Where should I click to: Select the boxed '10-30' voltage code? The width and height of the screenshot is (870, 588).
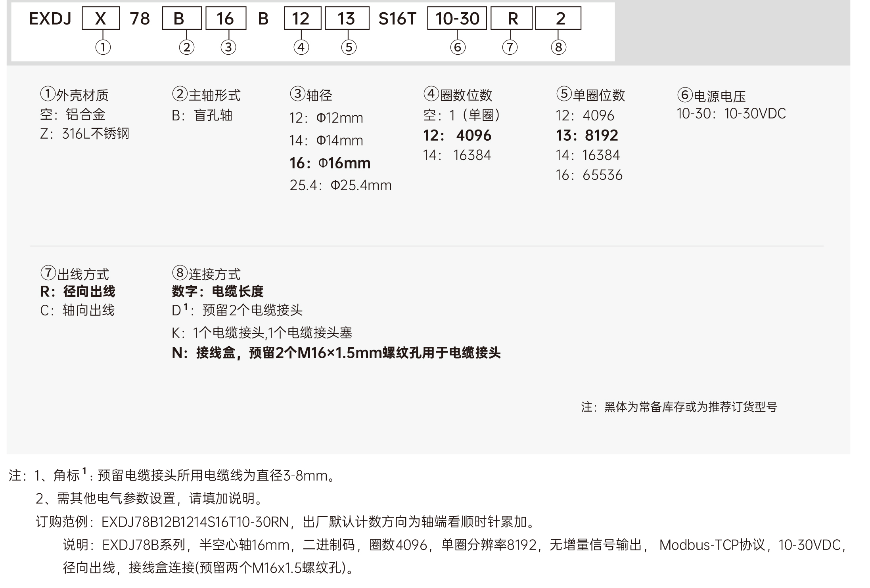pyautogui.click(x=457, y=19)
